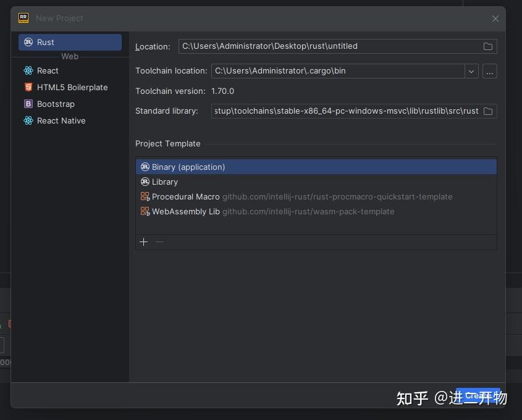This screenshot has height=420, width=522.
Task: Click the folder icon in Location field
Action: pyautogui.click(x=488, y=46)
